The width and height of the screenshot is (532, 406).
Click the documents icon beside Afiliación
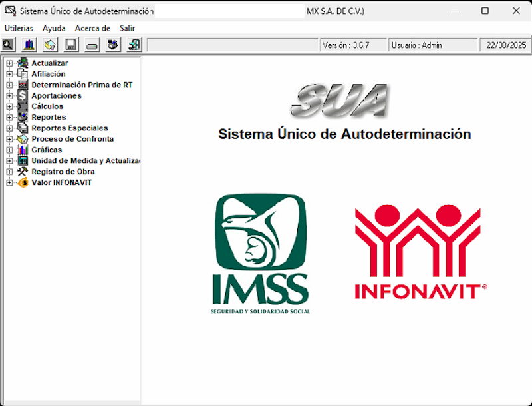(x=23, y=74)
